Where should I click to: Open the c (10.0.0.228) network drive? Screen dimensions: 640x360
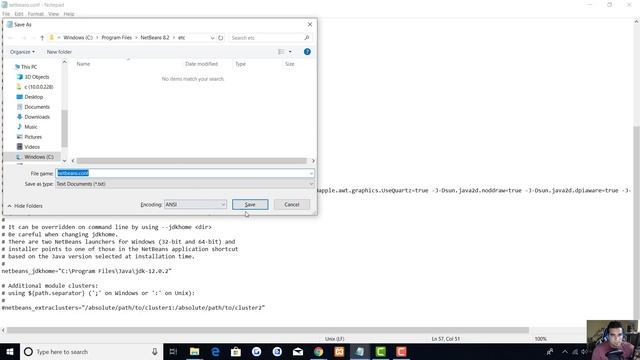coord(38,87)
